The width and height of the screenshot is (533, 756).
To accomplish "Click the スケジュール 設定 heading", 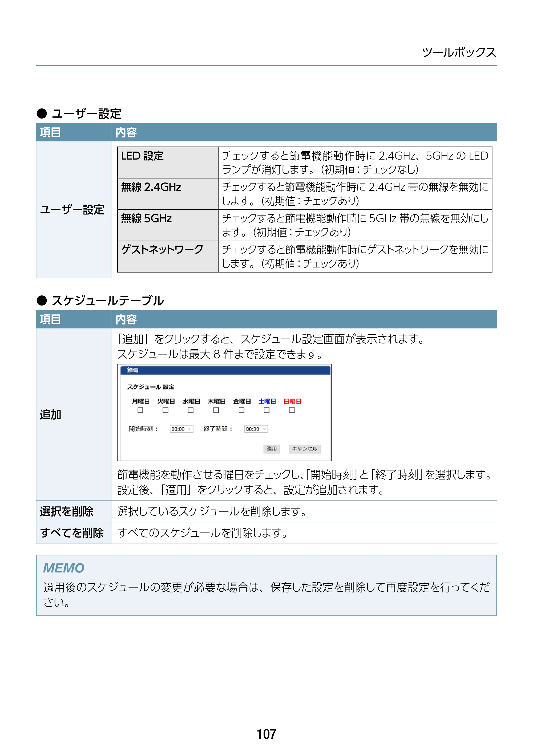I will coord(151,387).
